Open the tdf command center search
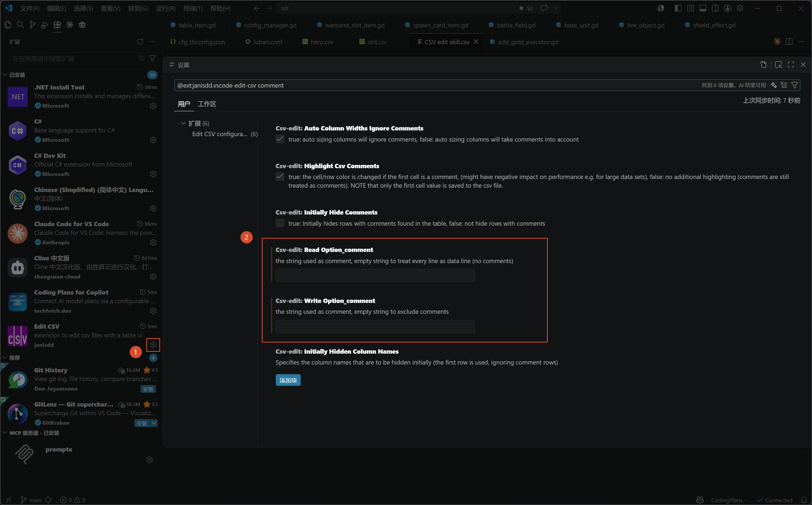Image resolution: width=812 pixels, height=505 pixels. click(x=395, y=8)
